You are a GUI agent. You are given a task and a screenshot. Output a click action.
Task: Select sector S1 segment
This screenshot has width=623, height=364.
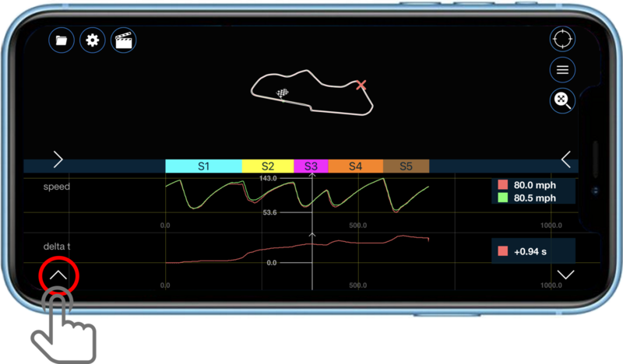pos(203,166)
